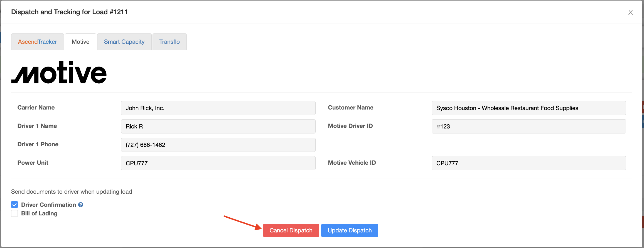
Task: Click the Carrier Name field
Action: pyautogui.click(x=218, y=108)
